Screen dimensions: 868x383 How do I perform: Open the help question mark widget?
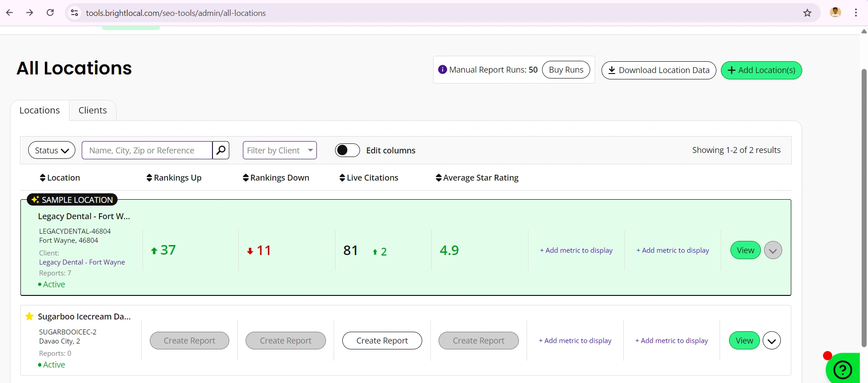tap(843, 369)
